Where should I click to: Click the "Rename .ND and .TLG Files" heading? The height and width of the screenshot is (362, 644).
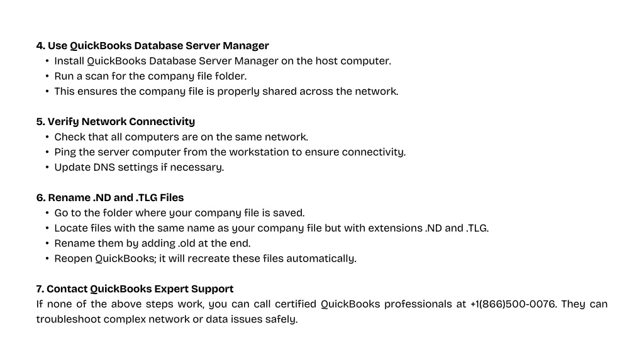[x=110, y=197]
